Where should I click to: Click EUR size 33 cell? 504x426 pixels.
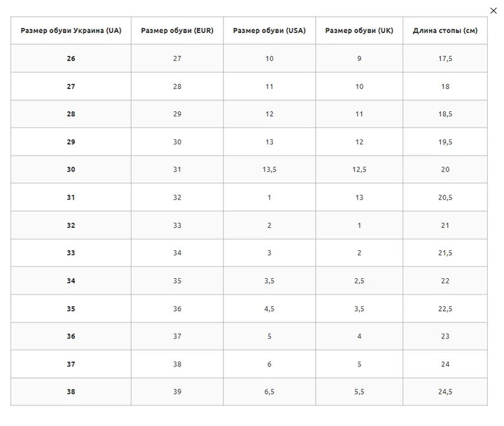coord(177,225)
